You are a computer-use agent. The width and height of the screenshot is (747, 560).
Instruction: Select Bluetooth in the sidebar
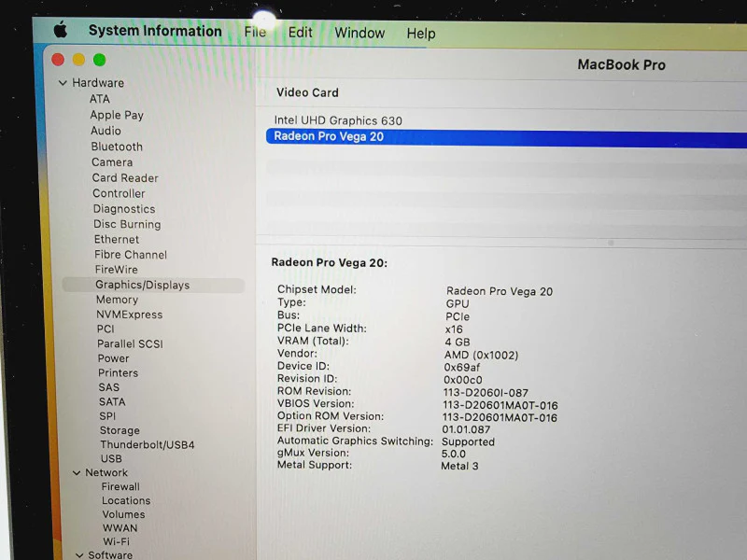pyautogui.click(x=117, y=147)
